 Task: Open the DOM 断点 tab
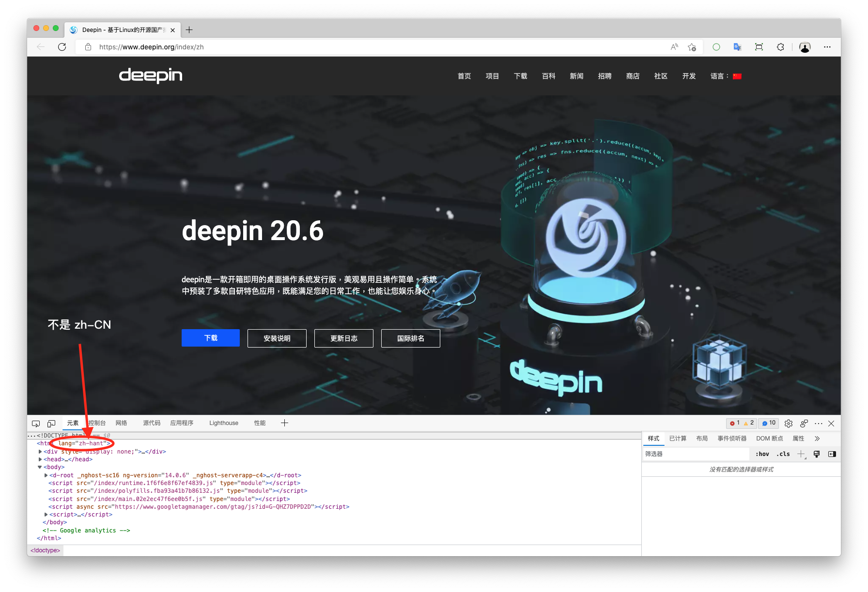pos(770,439)
